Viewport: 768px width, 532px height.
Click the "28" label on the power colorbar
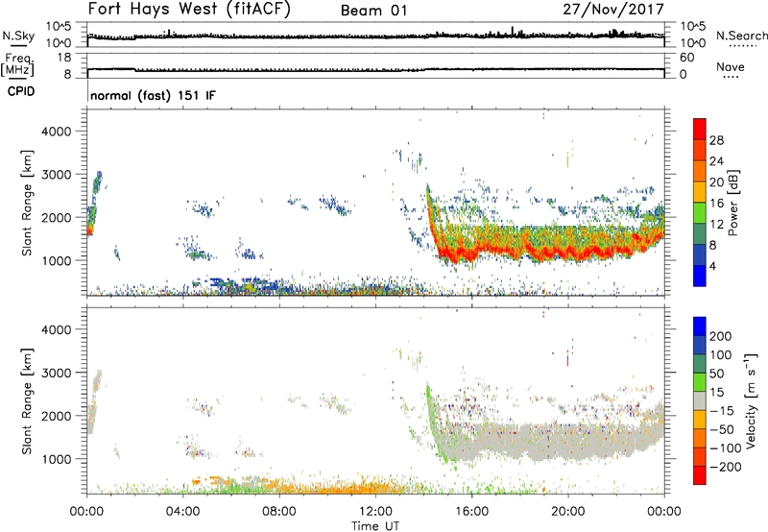[x=716, y=140]
